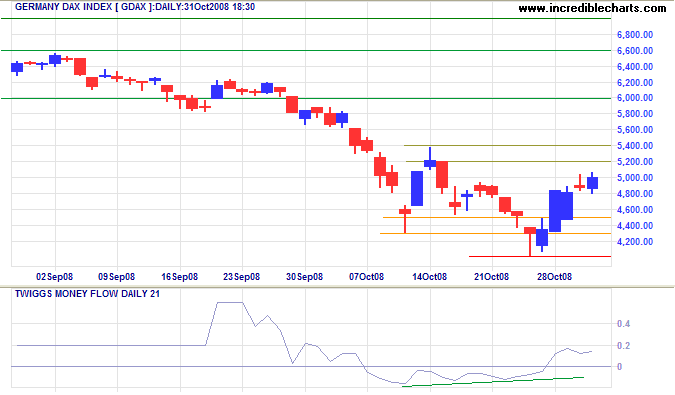Click the 5,400.00 price axis label
Viewport: 675px width, 395px height.
[x=635, y=146]
